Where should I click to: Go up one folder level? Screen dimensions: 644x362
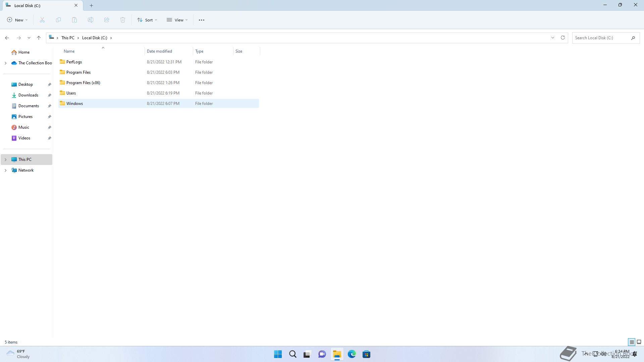(x=39, y=38)
